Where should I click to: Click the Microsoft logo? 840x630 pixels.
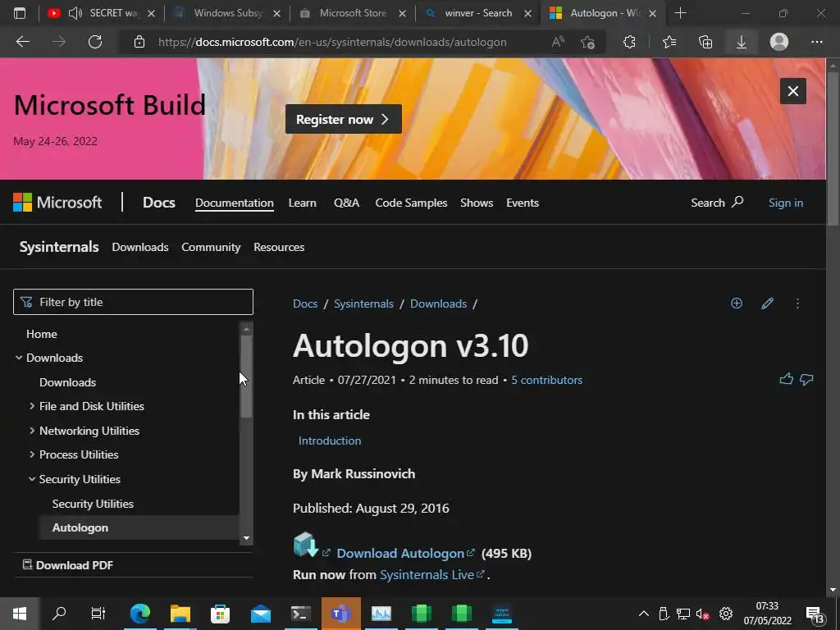point(57,203)
